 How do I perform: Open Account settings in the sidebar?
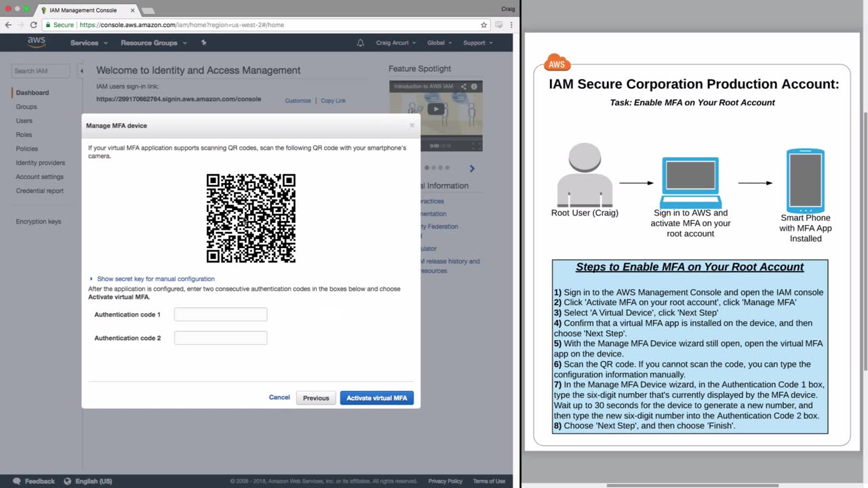(40, 177)
